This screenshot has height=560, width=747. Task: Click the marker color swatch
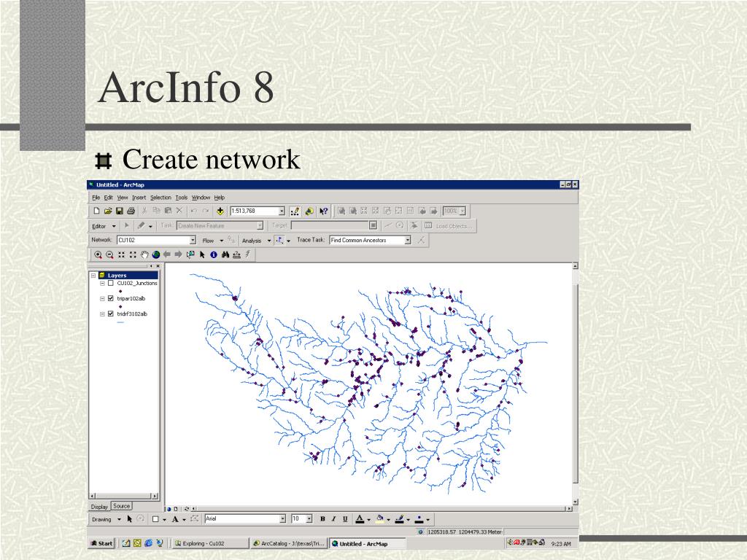point(419,519)
